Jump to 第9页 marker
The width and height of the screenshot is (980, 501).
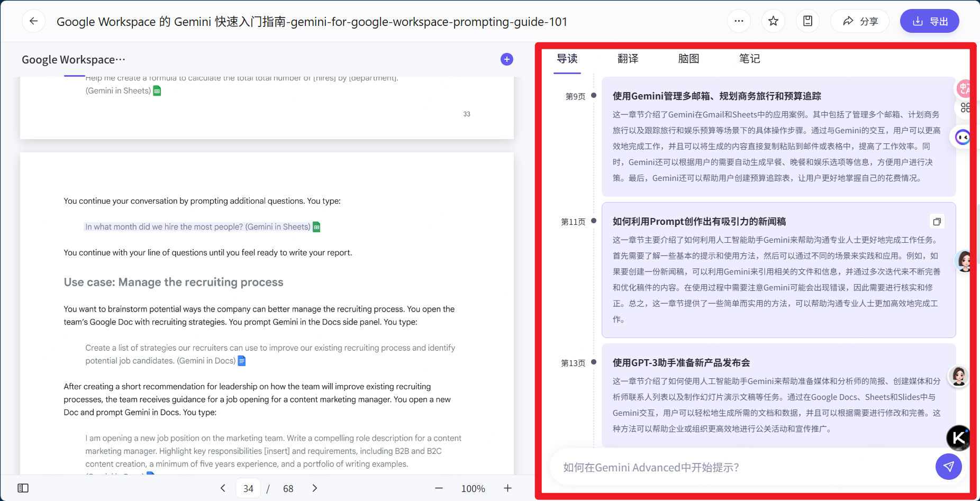click(575, 96)
